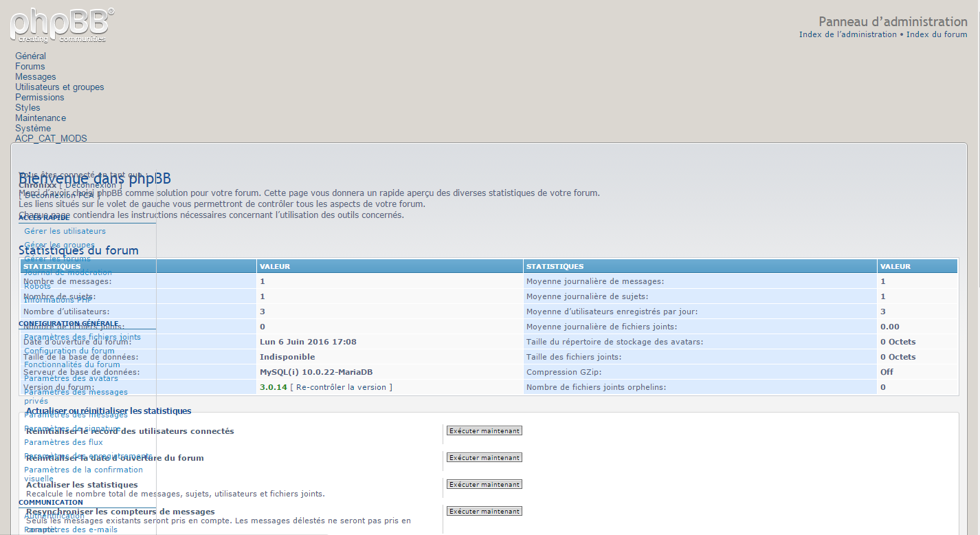Execute reset of forum opening date
980x535 pixels.
click(484, 457)
